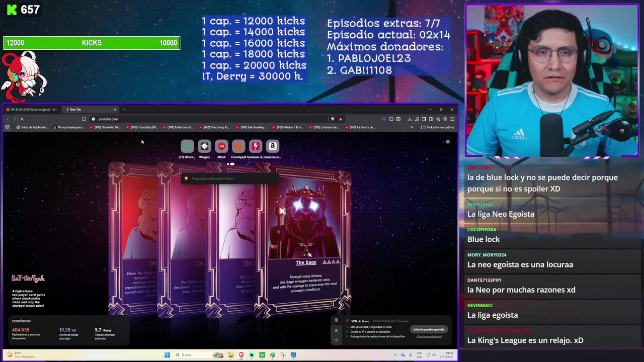Open the hamburger main menu of Brave

pos(452,119)
